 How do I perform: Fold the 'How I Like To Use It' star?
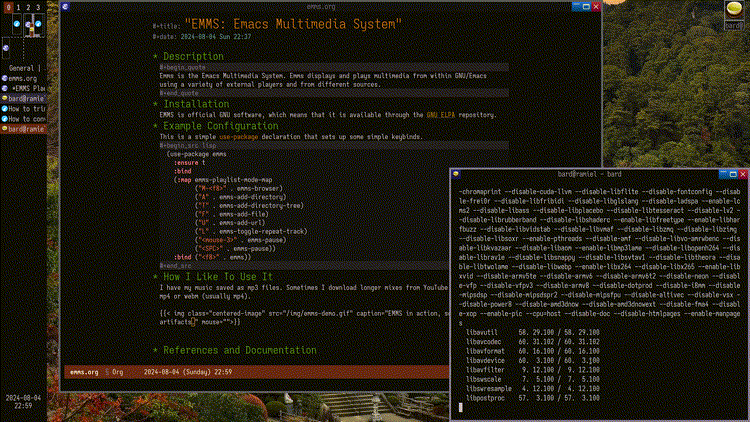(155, 277)
